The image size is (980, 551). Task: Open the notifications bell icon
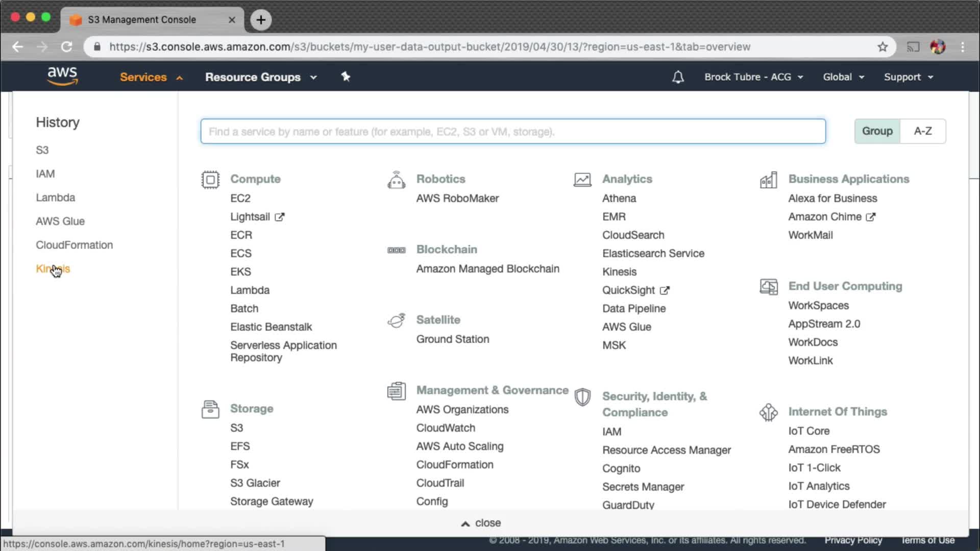tap(678, 77)
